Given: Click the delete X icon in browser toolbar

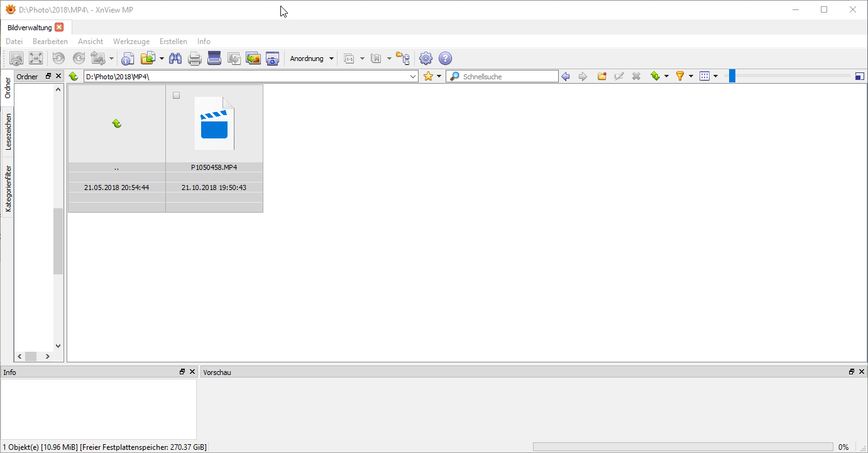Looking at the screenshot, I should point(636,76).
